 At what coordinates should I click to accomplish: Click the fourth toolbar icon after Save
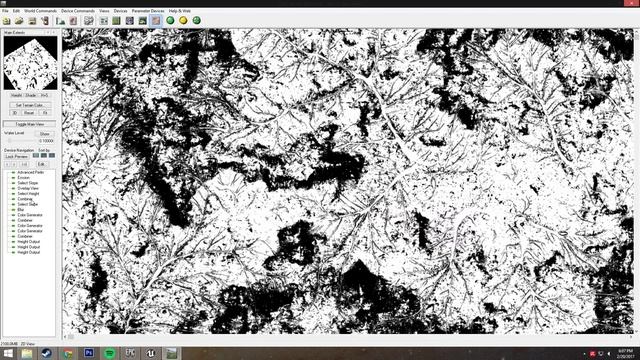(x=45, y=20)
